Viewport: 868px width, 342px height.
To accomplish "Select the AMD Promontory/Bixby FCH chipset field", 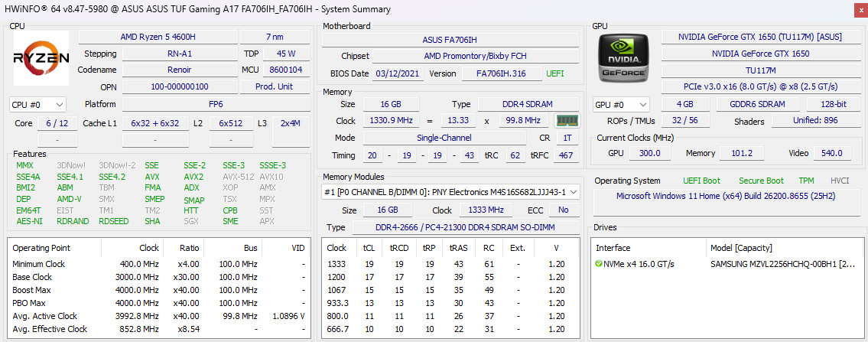I will click(x=476, y=57).
